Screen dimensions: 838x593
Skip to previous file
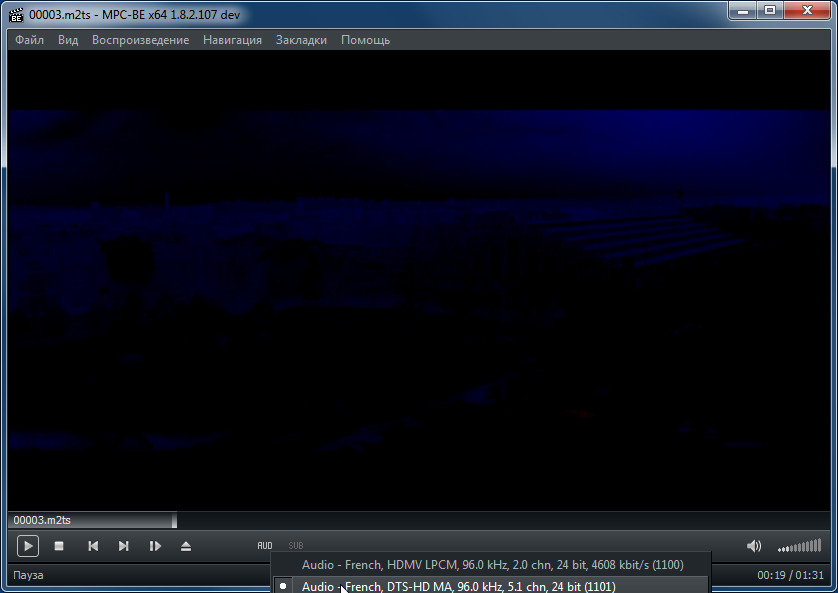92,546
